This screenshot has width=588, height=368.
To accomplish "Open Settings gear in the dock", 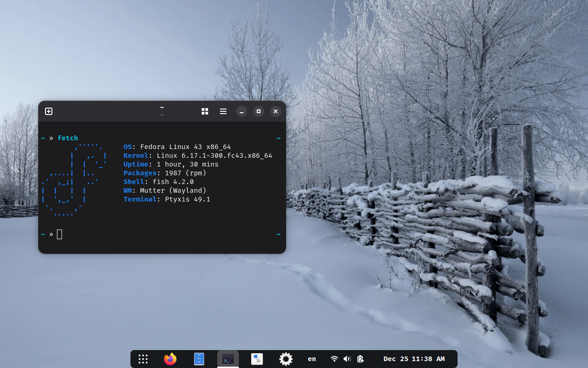I will coord(286,359).
